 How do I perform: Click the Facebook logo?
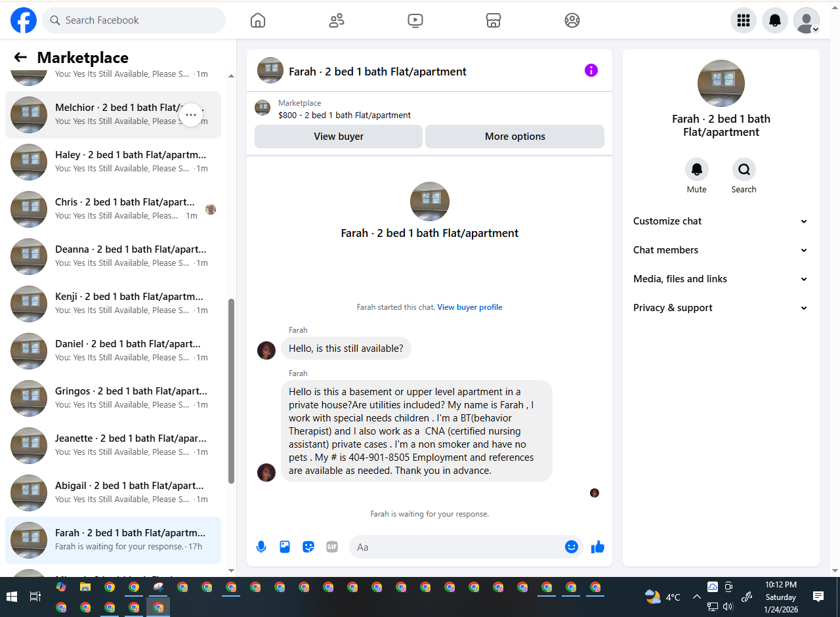[24, 20]
